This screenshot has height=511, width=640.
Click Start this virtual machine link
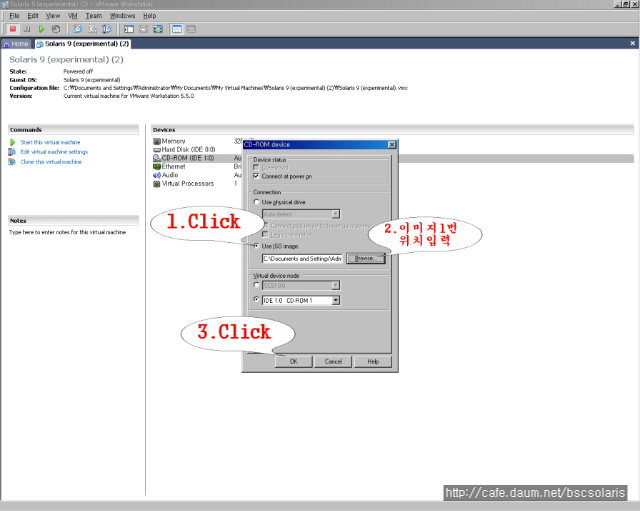[50, 142]
